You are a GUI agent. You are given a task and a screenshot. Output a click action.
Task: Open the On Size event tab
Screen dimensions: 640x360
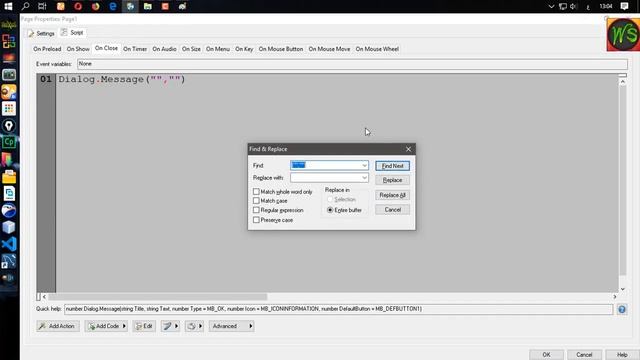tap(191, 49)
